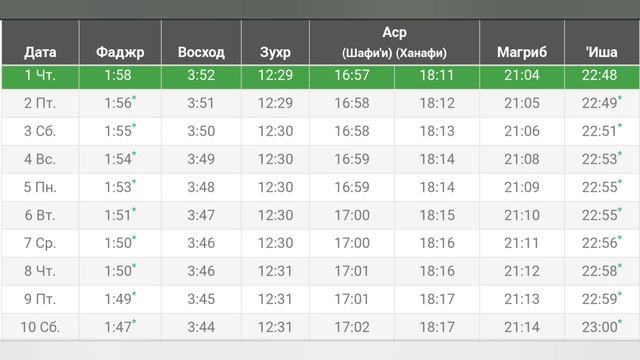Click Zuhr time 12:31 for 8 Чт.
Viewport: 640px width, 360px height.
click(276, 271)
